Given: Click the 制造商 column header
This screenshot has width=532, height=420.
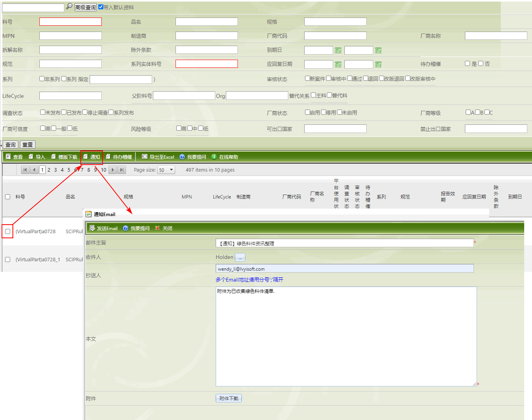Looking at the screenshot, I should tap(243, 197).
